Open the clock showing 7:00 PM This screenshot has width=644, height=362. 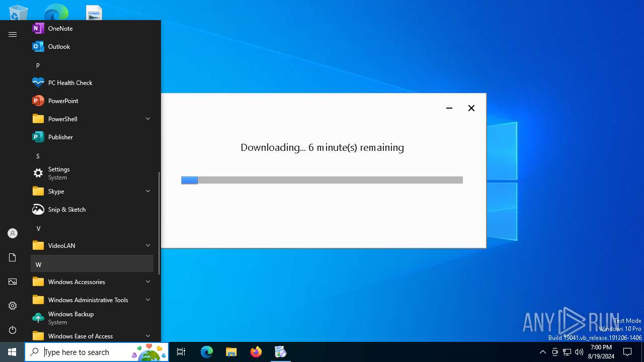pyautogui.click(x=601, y=352)
